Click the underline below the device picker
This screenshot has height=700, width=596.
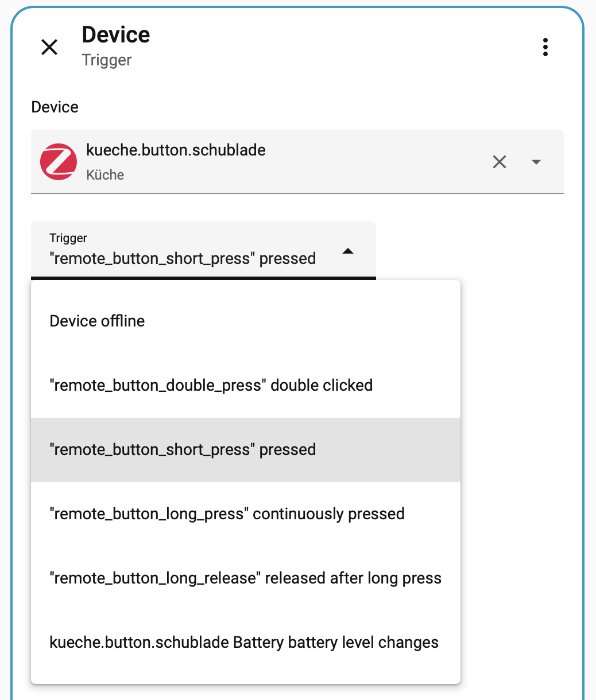(297, 193)
